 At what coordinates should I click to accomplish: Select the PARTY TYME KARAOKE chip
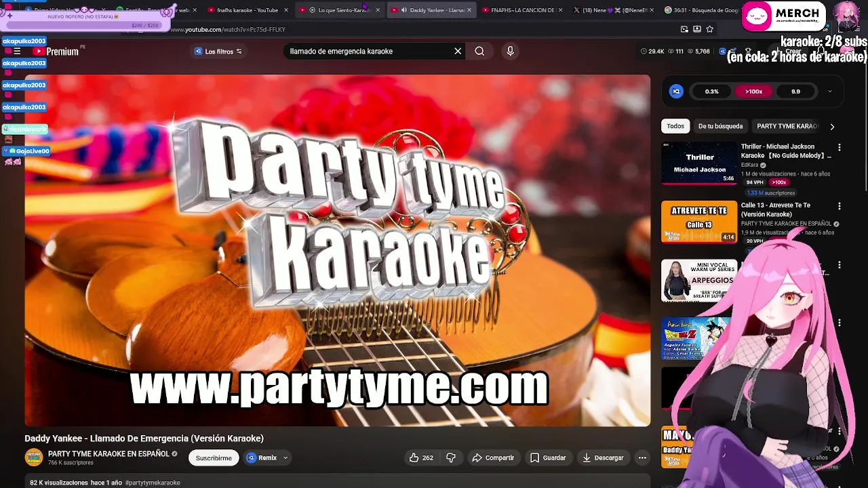pyautogui.click(x=787, y=126)
